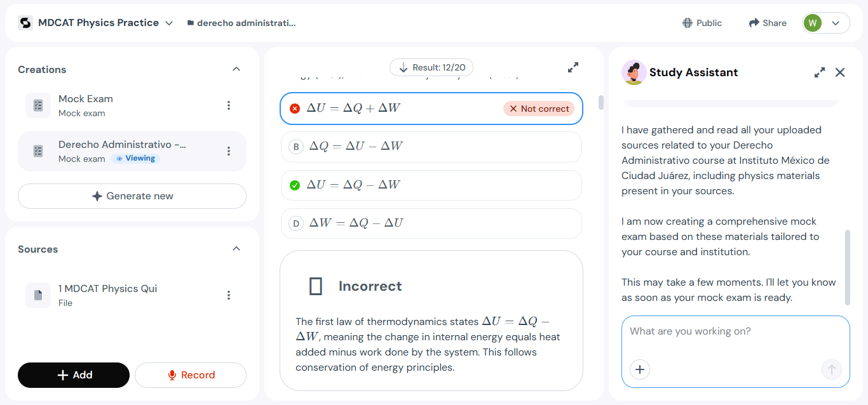The height and width of the screenshot is (405, 868).
Task: Select answer option B
Action: (x=431, y=147)
